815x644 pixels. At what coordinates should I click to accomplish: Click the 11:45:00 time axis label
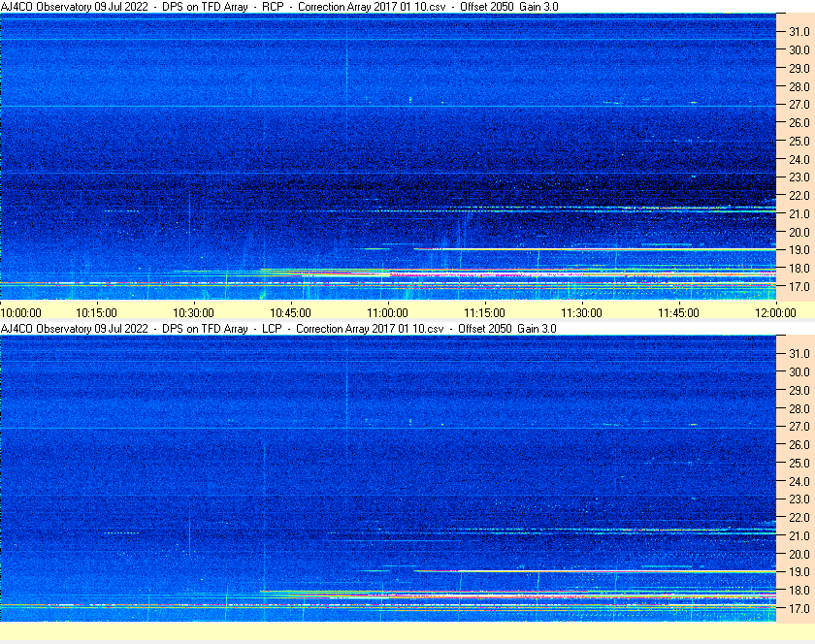678,312
